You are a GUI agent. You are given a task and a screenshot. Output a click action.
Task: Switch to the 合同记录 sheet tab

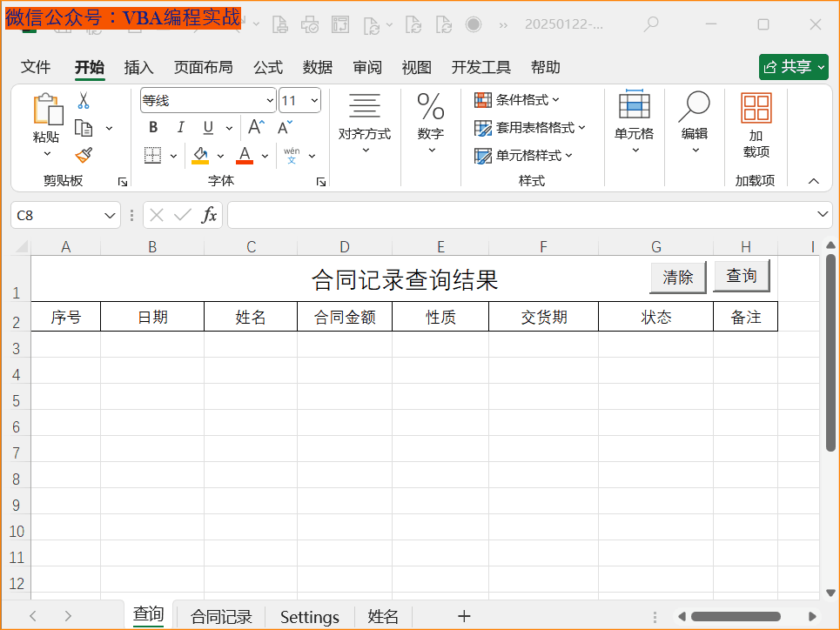tap(221, 617)
